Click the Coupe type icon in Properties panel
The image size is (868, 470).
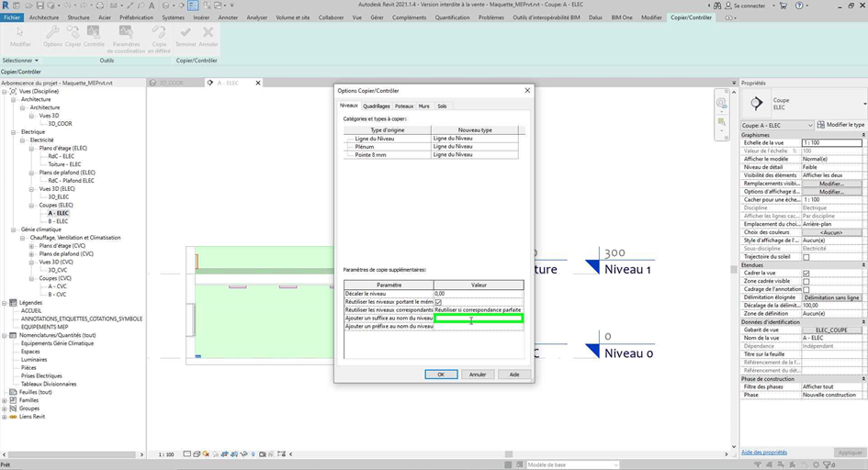[x=756, y=104]
